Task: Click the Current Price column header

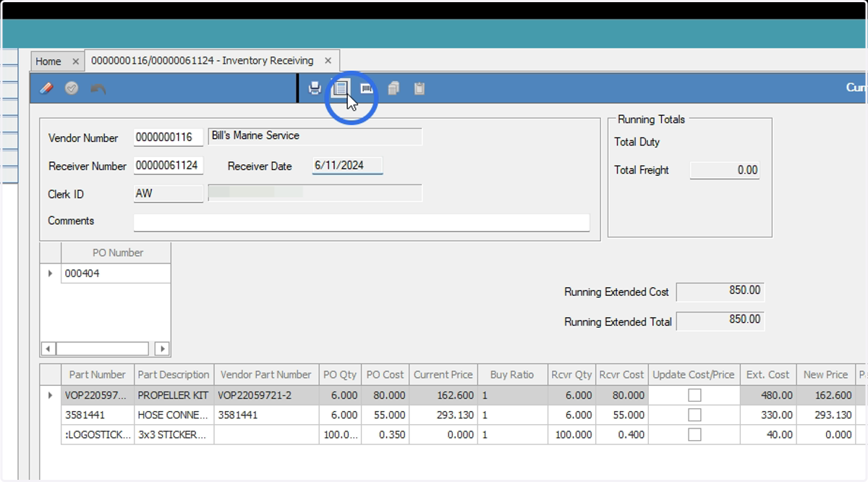Action: pos(443,375)
